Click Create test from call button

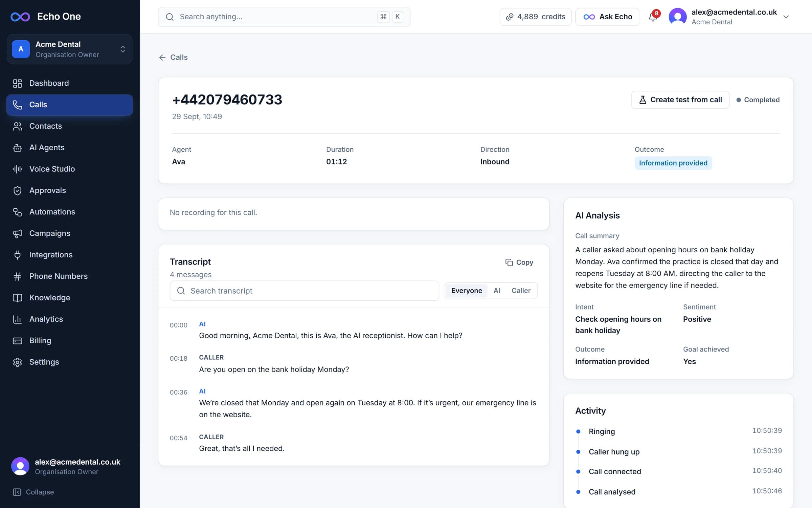pos(680,100)
